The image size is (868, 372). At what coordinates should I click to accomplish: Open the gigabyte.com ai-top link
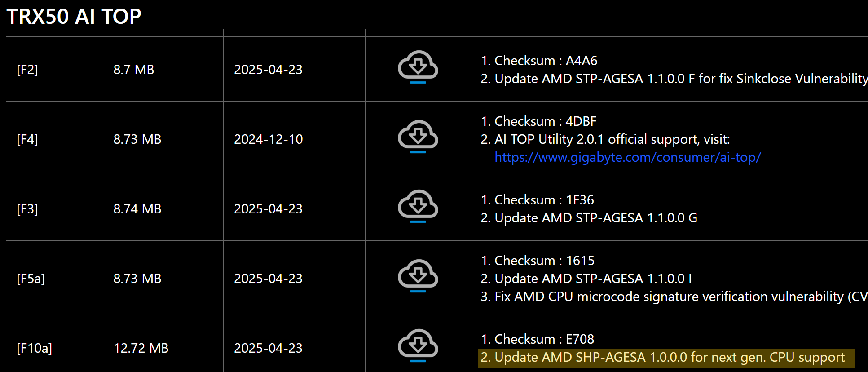[x=627, y=157]
